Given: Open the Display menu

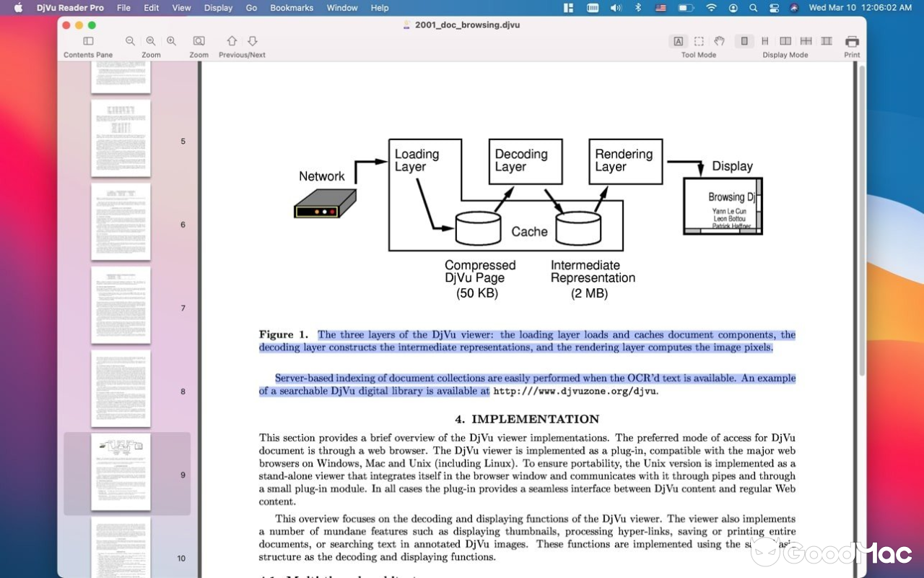Looking at the screenshot, I should [218, 8].
